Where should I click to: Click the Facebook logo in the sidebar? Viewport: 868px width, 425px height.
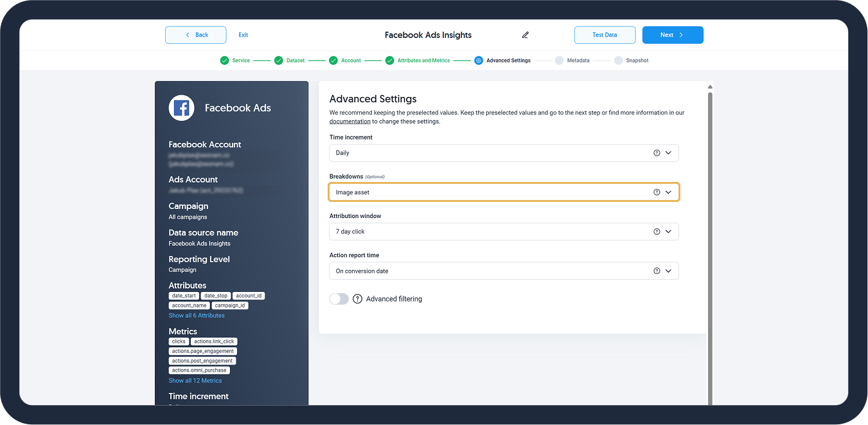(181, 108)
